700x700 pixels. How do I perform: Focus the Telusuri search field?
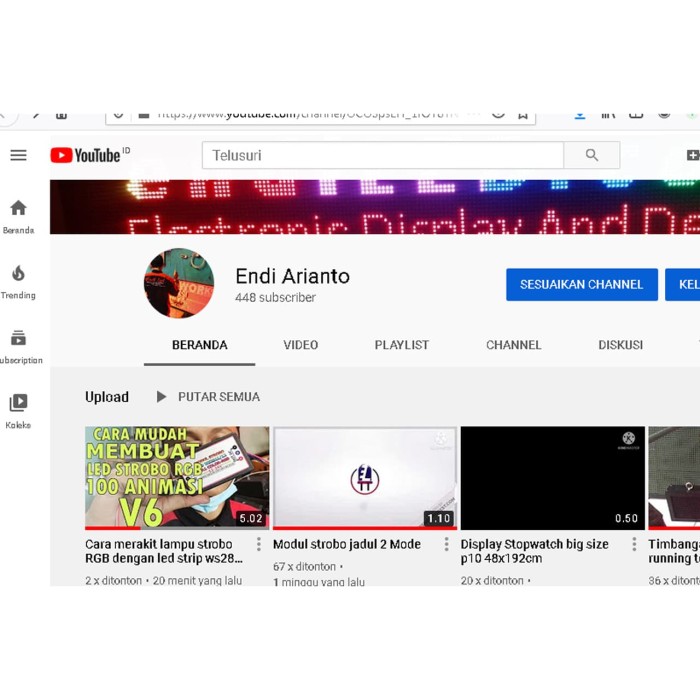(383, 155)
